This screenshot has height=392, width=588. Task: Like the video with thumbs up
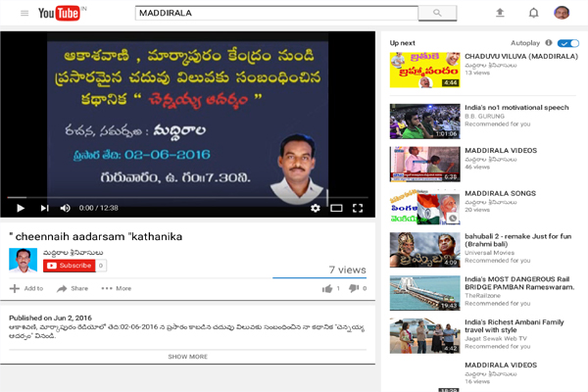[327, 288]
